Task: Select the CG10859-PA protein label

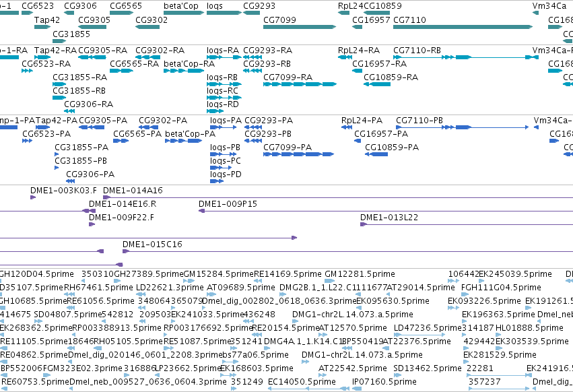Action: (x=392, y=148)
